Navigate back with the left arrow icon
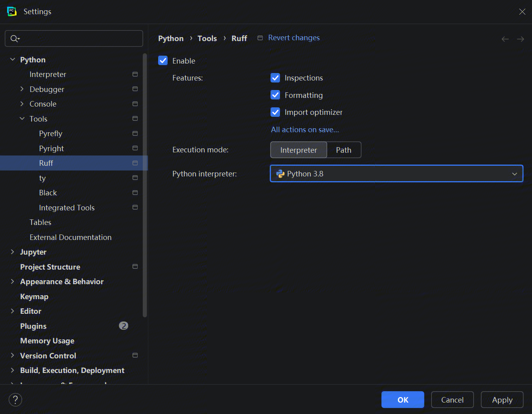Viewport: 532px width, 414px height. 505,39
